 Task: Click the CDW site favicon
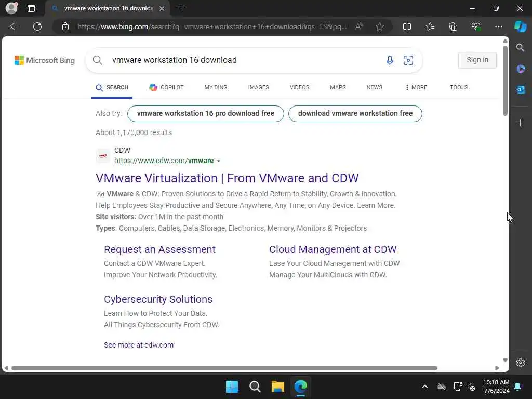point(103,156)
